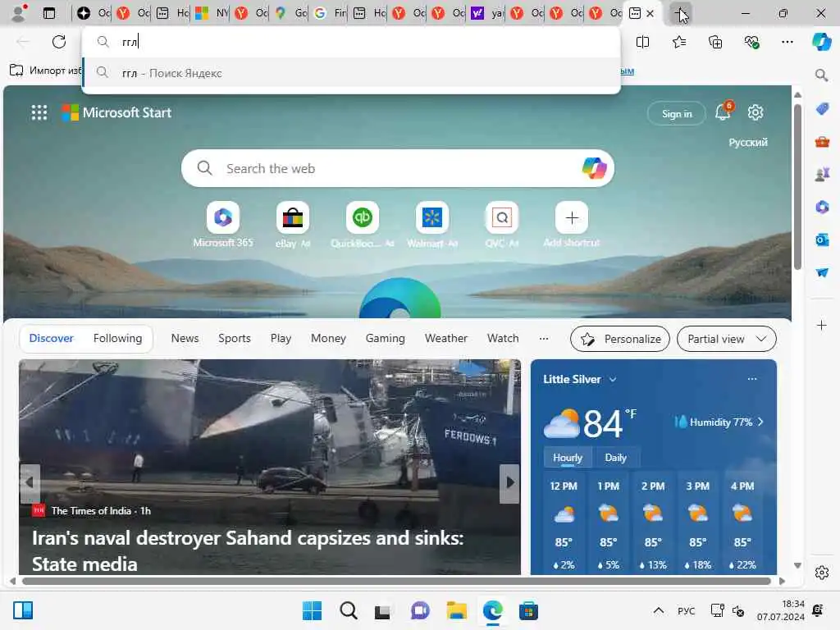Open the News feed tab

(x=185, y=338)
